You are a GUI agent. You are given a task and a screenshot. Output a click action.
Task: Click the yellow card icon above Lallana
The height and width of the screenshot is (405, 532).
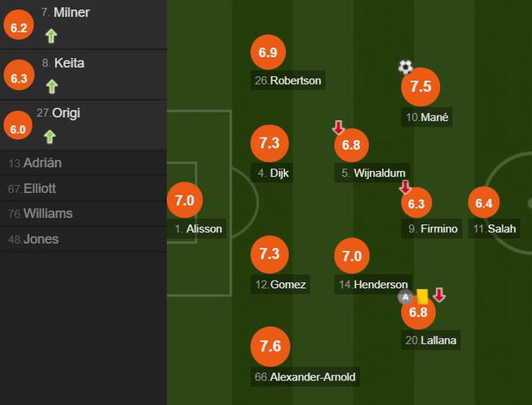point(422,297)
